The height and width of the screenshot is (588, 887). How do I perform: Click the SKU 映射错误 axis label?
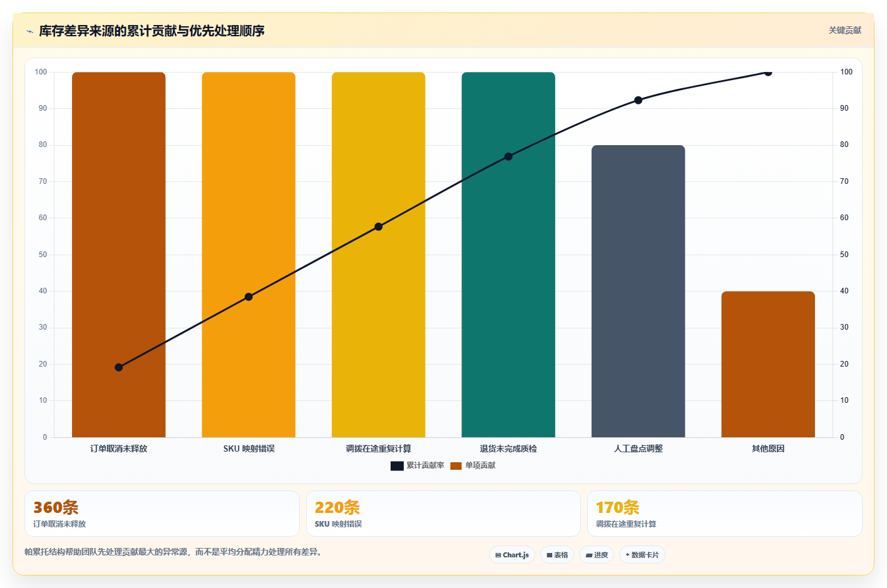tap(249, 449)
